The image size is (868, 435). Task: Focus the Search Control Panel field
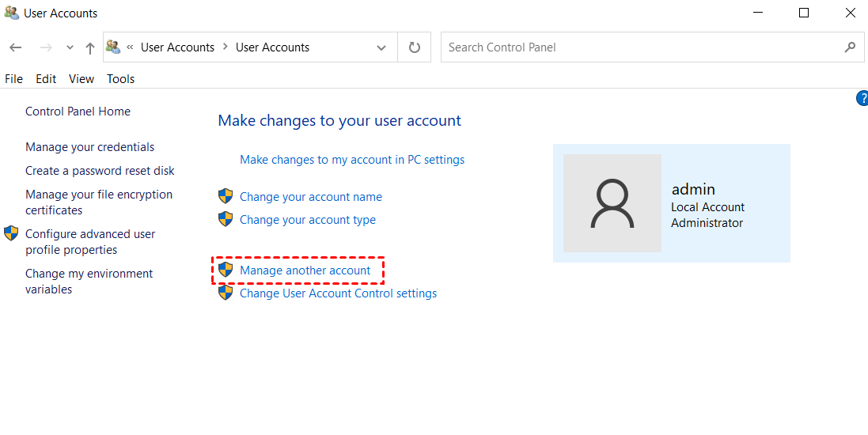641,47
